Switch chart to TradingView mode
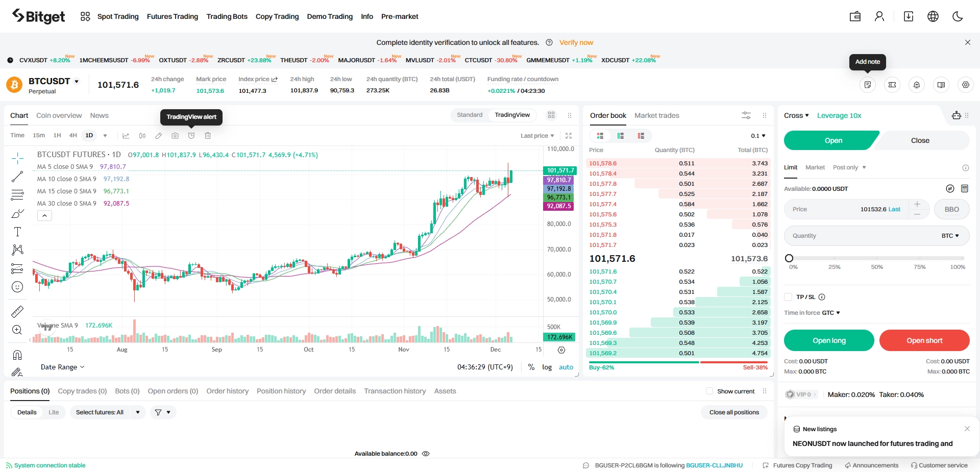The image size is (980, 472). click(512, 115)
